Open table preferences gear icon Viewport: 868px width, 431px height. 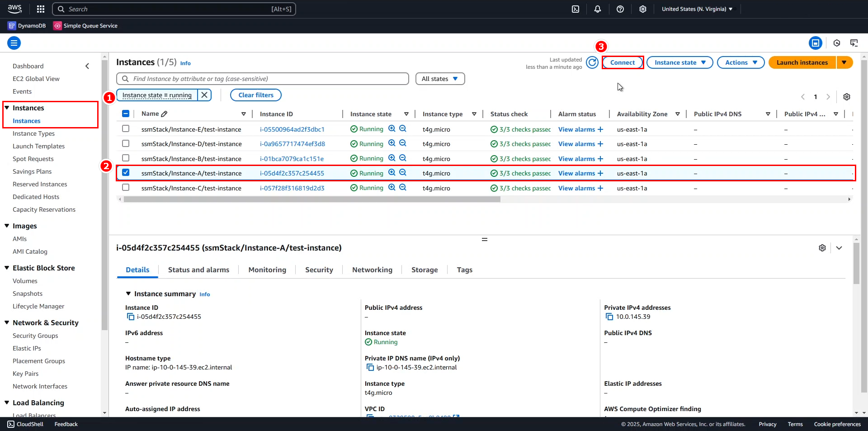coord(847,97)
